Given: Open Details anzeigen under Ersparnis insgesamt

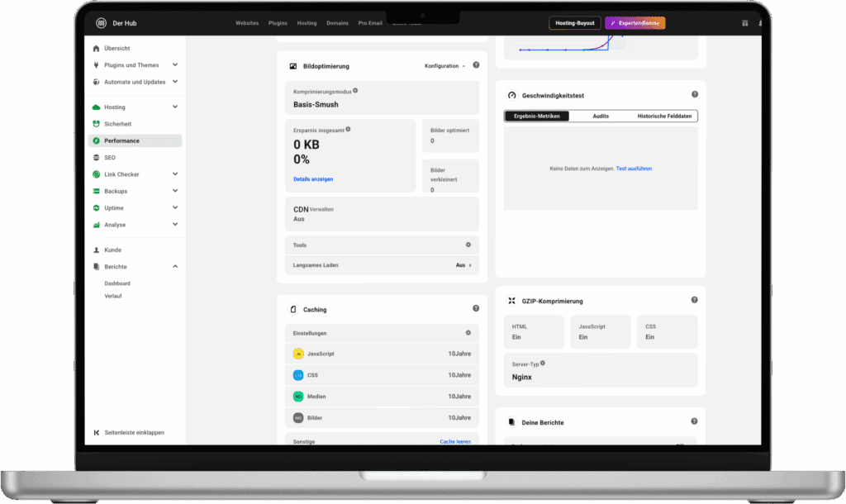Looking at the screenshot, I should pyautogui.click(x=312, y=178).
